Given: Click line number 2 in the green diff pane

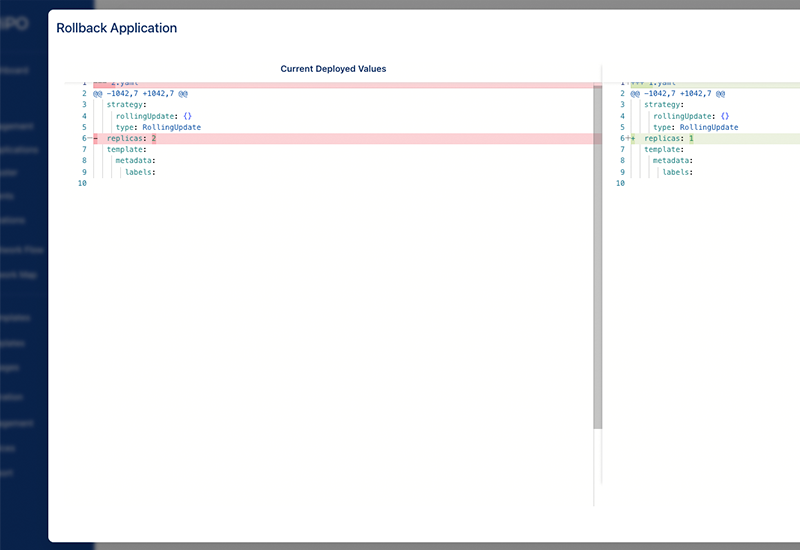Looking at the screenshot, I should pyautogui.click(x=622, y=94).
